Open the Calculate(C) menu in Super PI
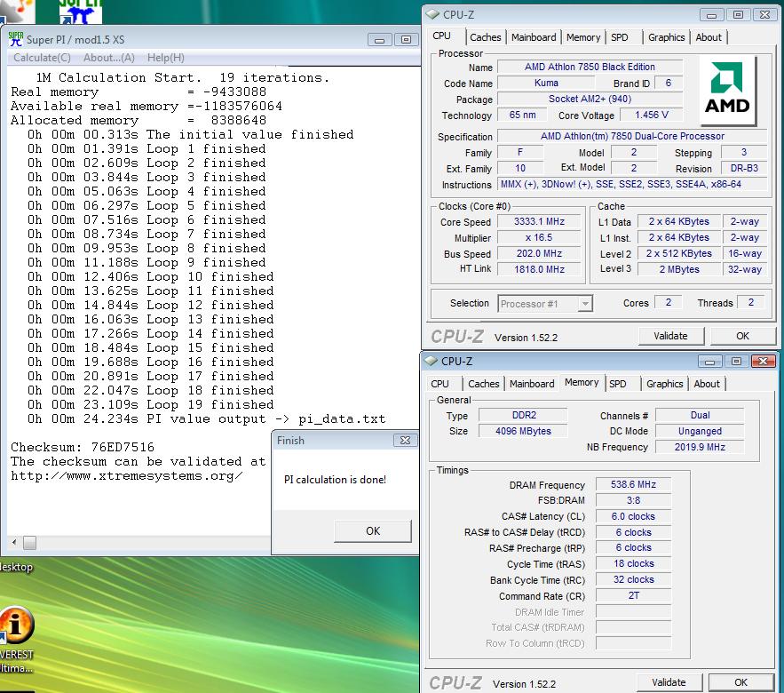The image size is (784, 693). (42, 58)
